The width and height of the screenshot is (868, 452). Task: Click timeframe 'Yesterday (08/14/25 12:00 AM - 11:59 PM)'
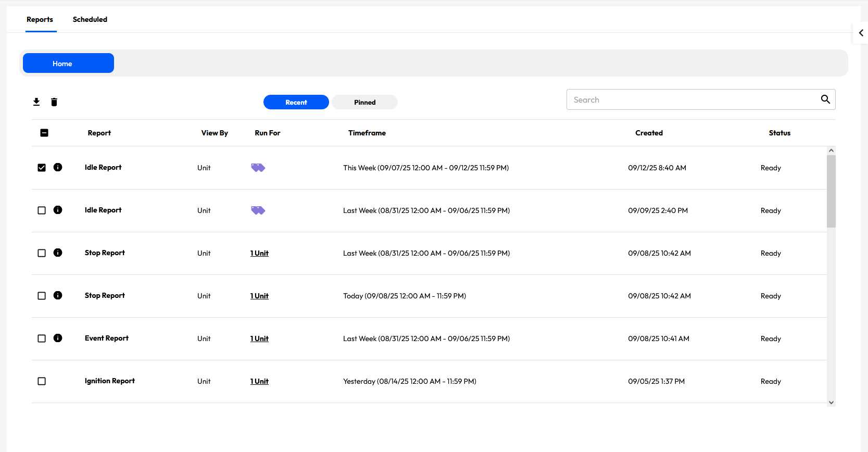[410, 381]
